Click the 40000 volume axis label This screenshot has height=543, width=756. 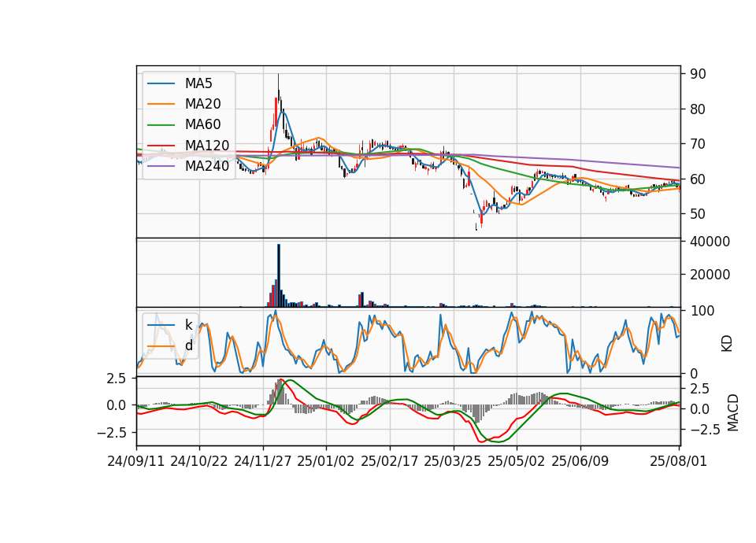[710, 242]
